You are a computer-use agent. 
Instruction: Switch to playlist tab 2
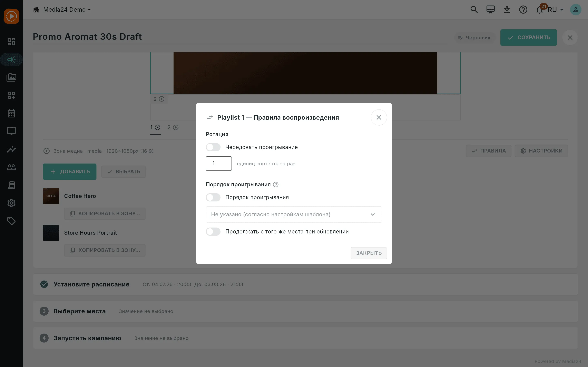pyautogui.click(x=173, y=127)
